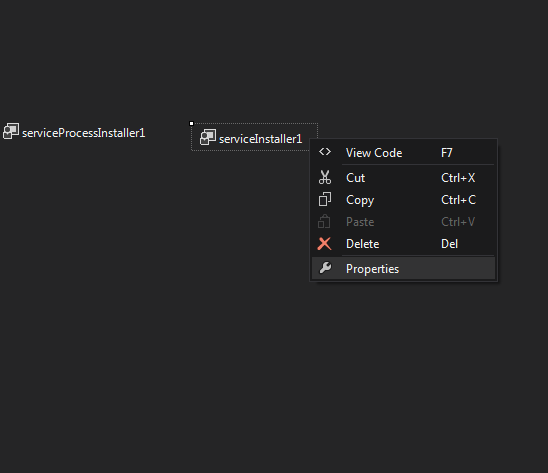548x473 pixels.
Task: Click the F7 shortcut text
Action: coord(447,153)
